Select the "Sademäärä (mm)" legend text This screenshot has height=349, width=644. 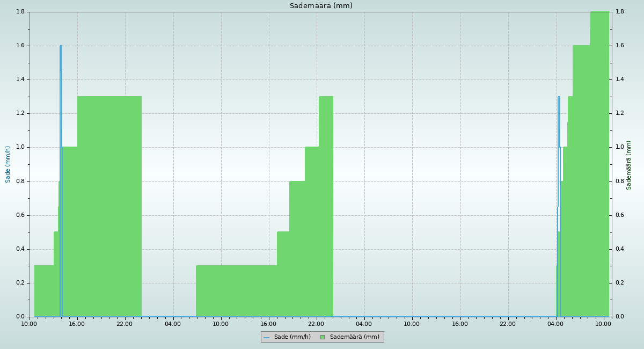click(354, 337)
